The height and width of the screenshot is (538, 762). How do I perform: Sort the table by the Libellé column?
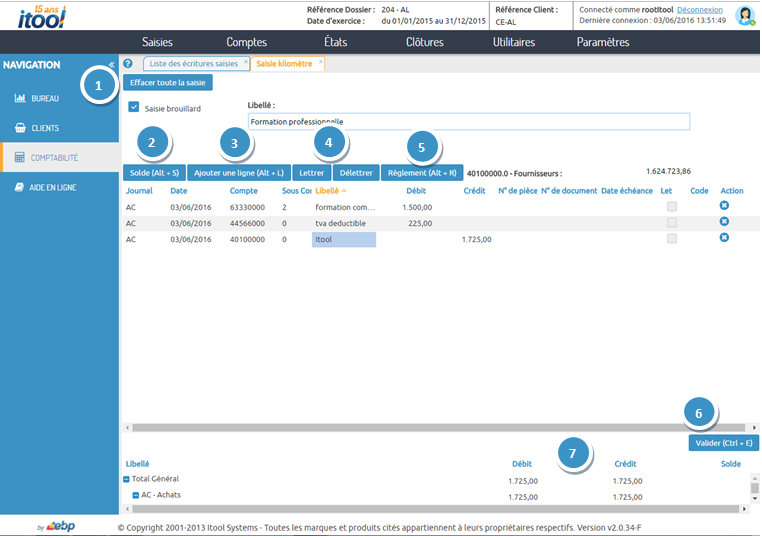pos(327,190)
